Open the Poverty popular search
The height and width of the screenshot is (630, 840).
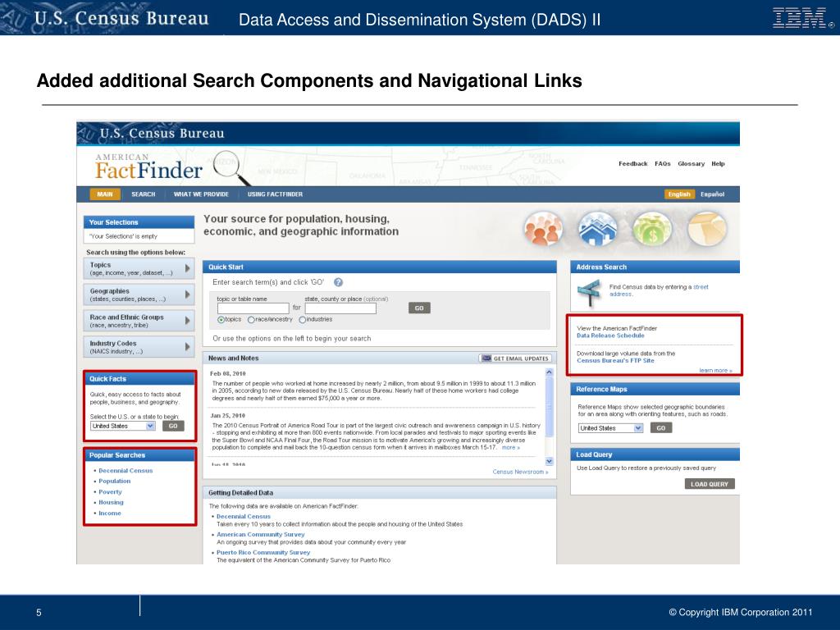(x=111, y=492)
